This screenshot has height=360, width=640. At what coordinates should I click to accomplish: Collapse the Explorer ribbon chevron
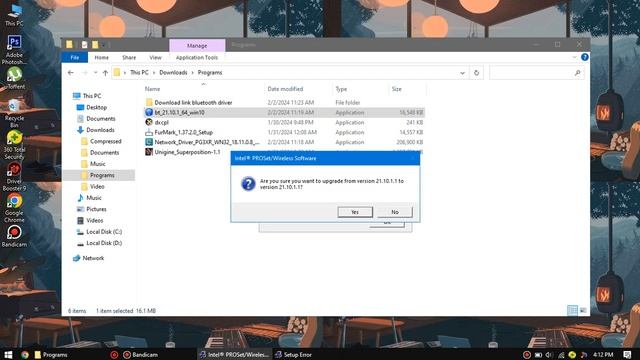pyautogui.click(x=575, y=57)
